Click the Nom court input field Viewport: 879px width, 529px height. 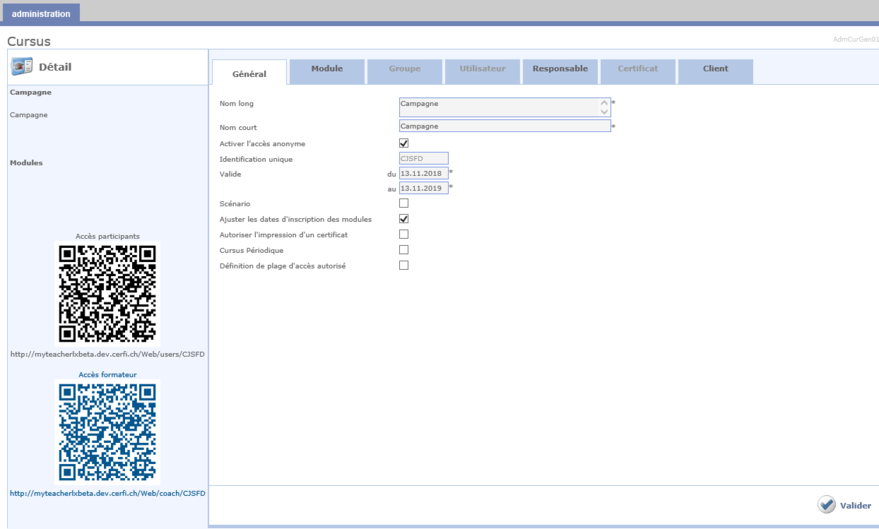(x=504, y=126)
